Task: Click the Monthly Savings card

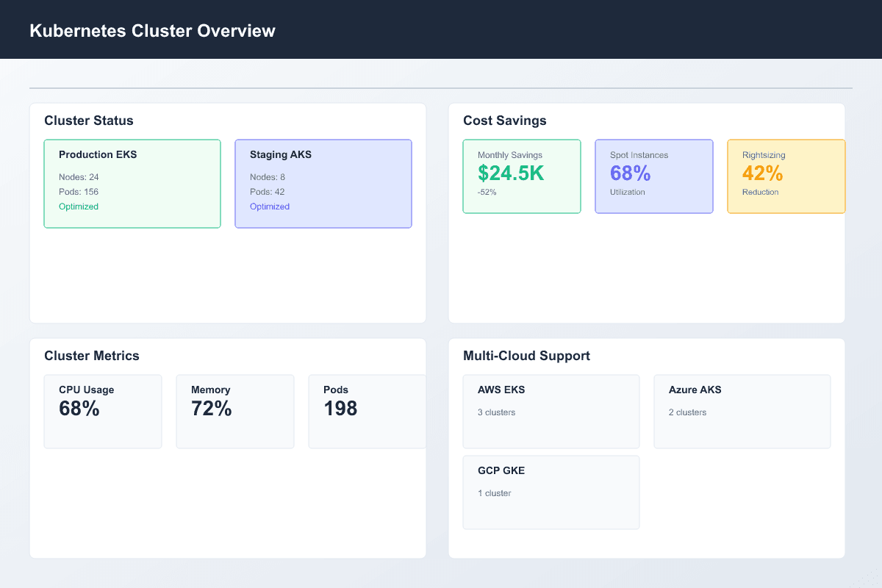Action: [522, 176]
